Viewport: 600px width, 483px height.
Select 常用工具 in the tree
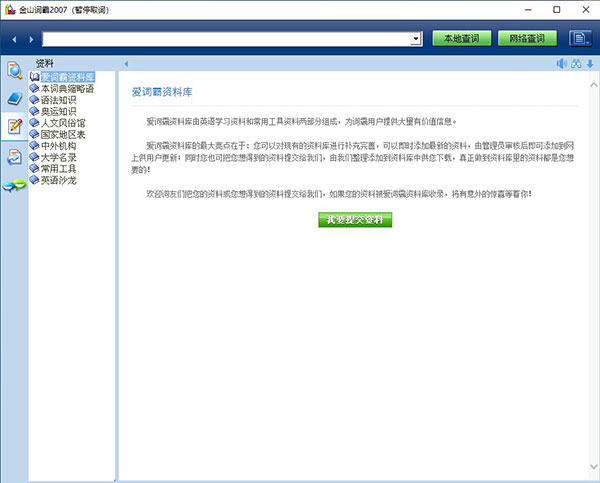click(59, 169)
